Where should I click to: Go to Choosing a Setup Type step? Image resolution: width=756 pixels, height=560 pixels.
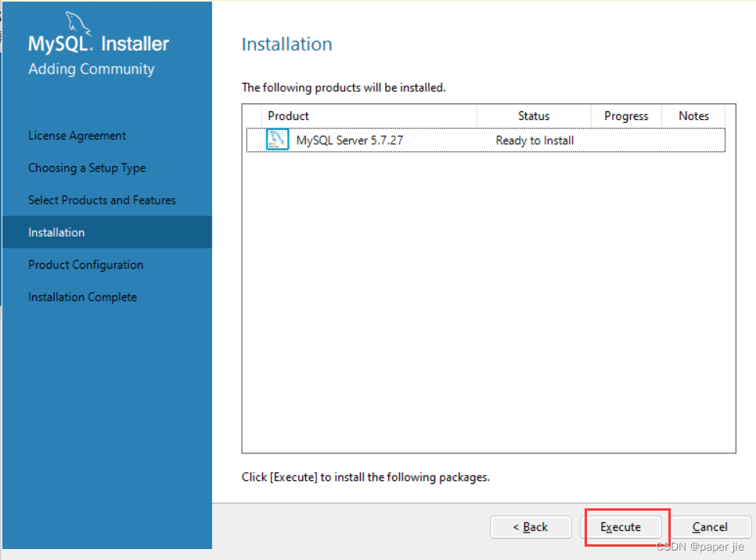(87, 168)
